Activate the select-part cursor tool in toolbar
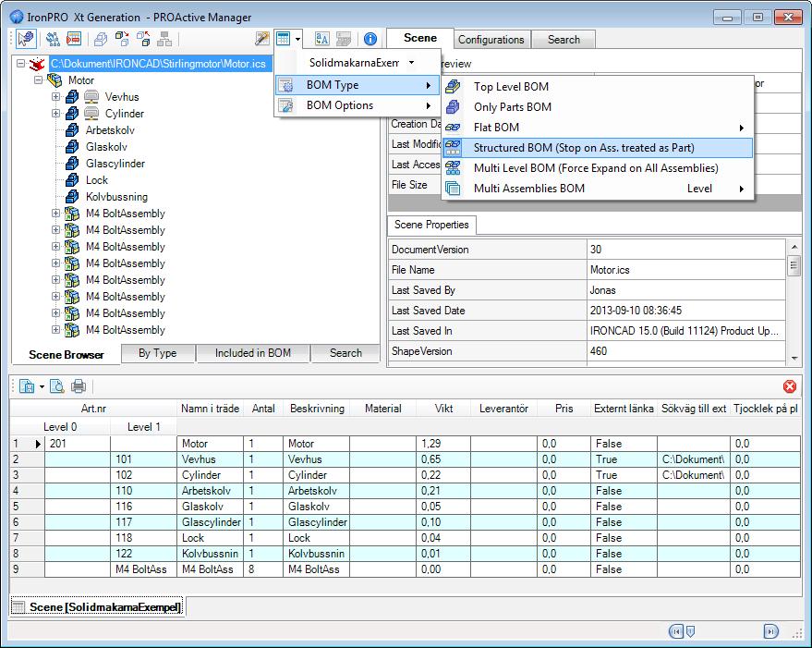The image size is (812, 648). pos(25,38)
